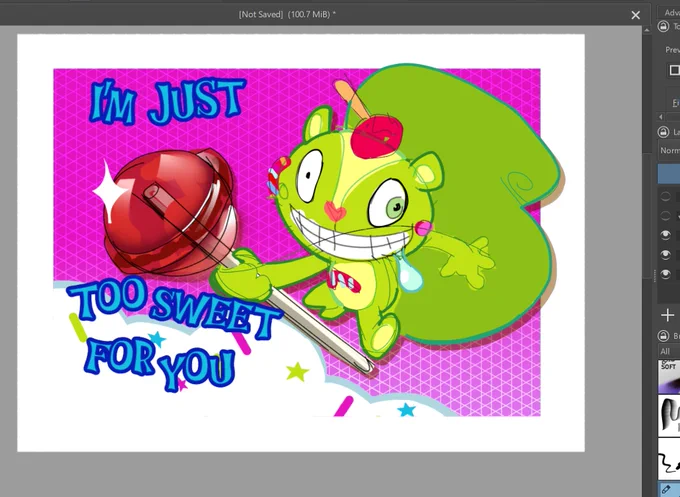Hide the bottom visible layer via its eye icon

coord(665,274)
